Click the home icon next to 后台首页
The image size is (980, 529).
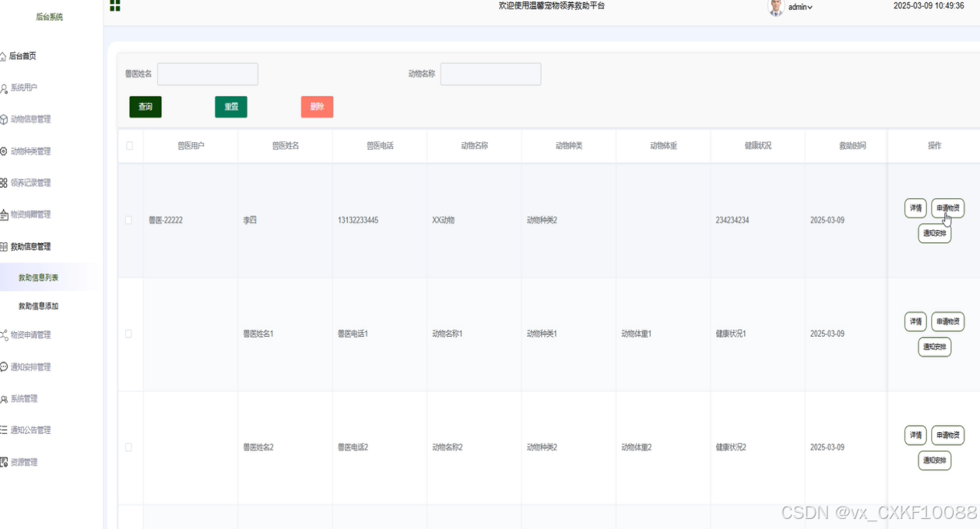coord(3,56)
